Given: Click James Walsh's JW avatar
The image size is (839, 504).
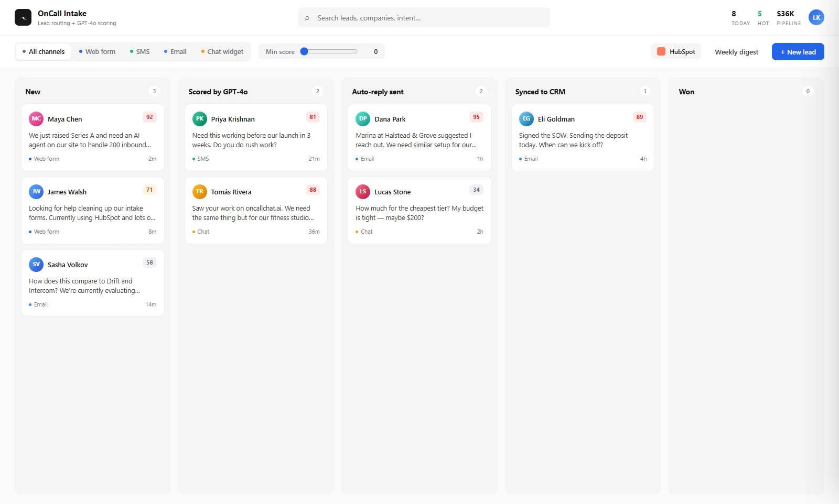Looking at the screenshot, I should (x=36, y=192).
